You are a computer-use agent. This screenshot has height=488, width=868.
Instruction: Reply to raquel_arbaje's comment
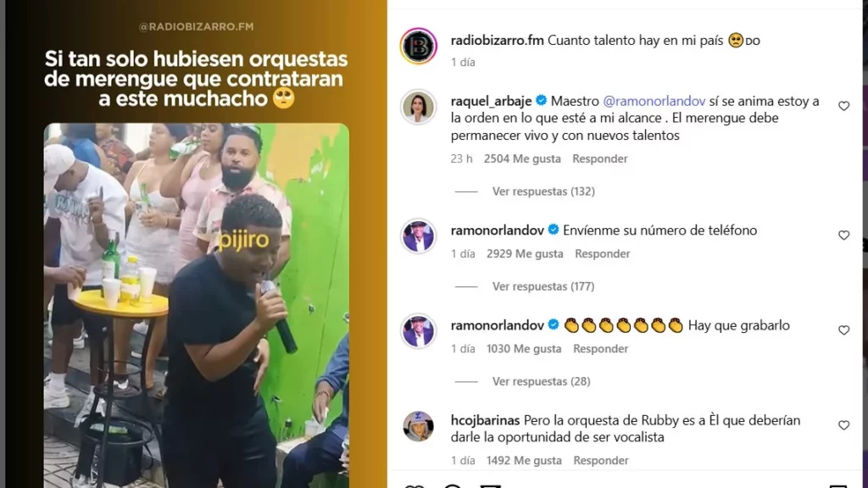[600, 158]
